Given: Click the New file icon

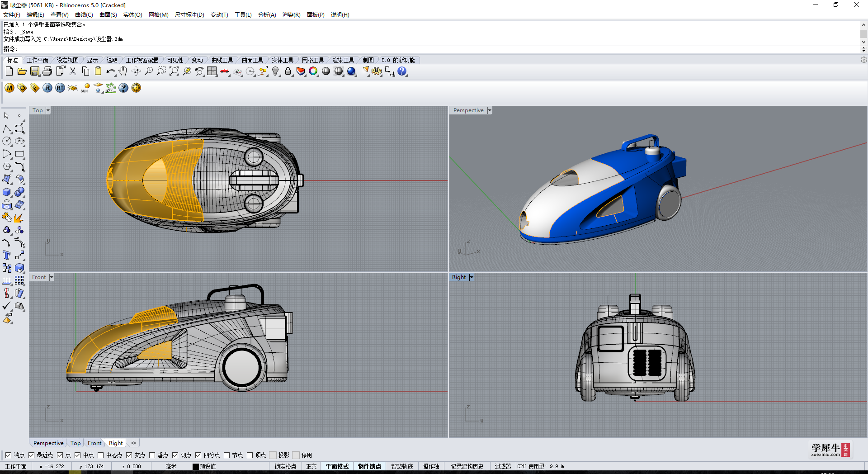Looking at the screenshot, I should click(9, 71).
